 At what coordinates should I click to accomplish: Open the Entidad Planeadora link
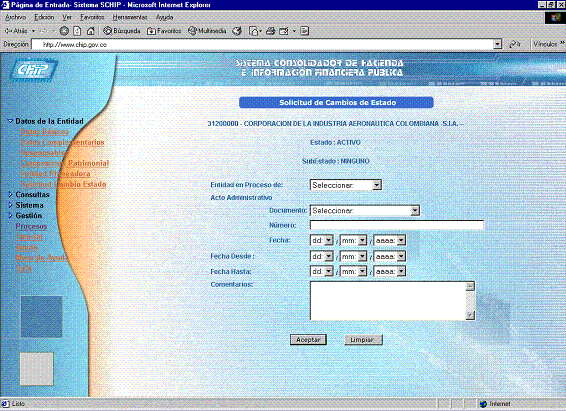tap(55, 174)
